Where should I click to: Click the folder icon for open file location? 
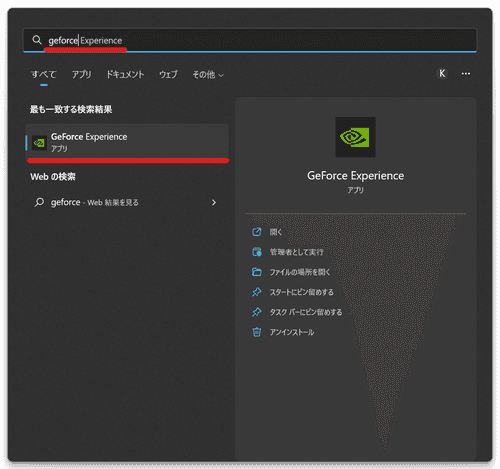[257, 272]
